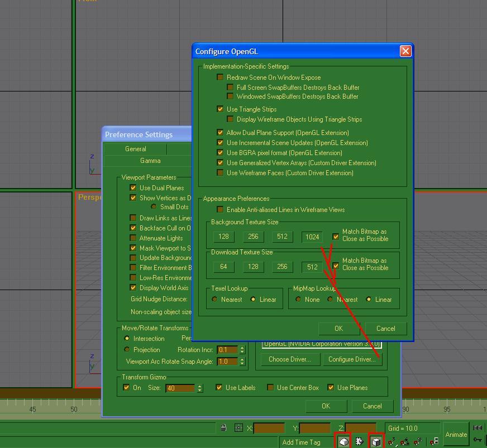Set Background Texture Size to 512
Viewport: 487px width, 448px height.
[x=282, y=237]
